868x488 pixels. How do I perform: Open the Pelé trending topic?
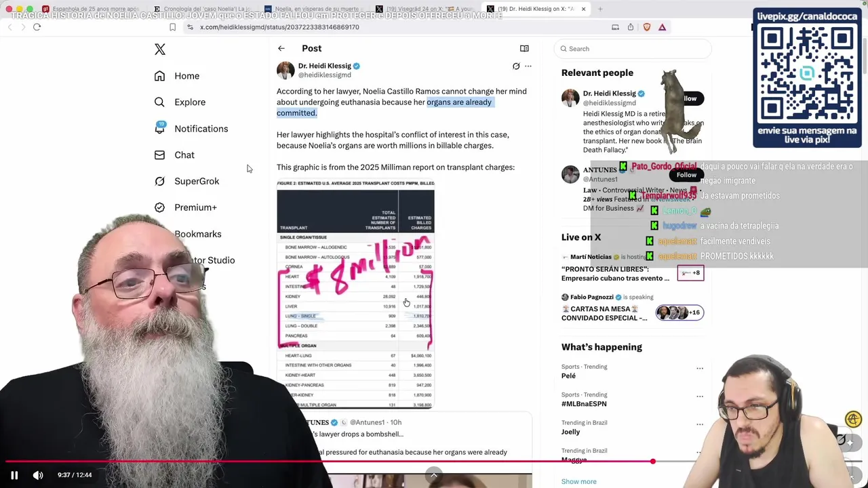568,376
